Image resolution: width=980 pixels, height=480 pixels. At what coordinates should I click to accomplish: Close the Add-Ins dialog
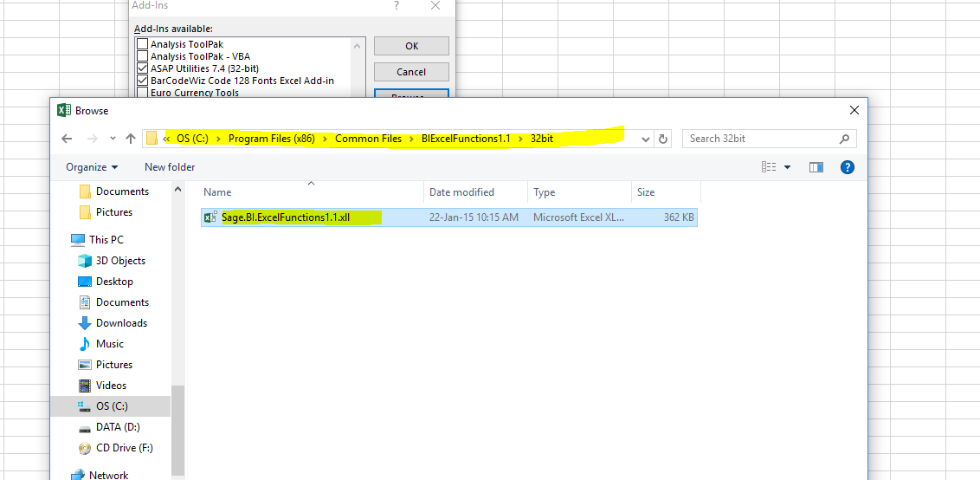(435, 6)
